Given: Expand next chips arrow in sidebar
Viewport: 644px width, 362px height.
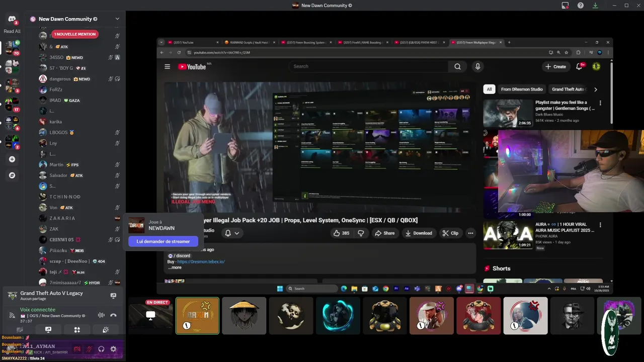Looking at the screenshot, I should 596,89.
